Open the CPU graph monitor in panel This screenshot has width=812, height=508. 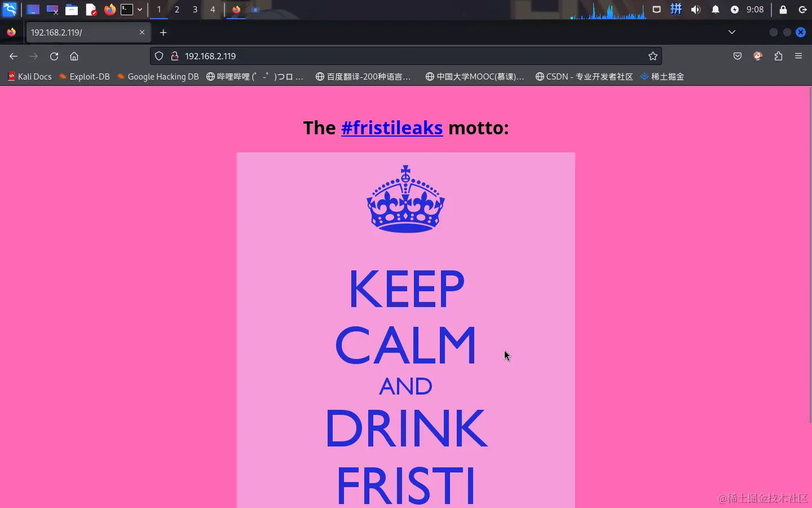608,10
